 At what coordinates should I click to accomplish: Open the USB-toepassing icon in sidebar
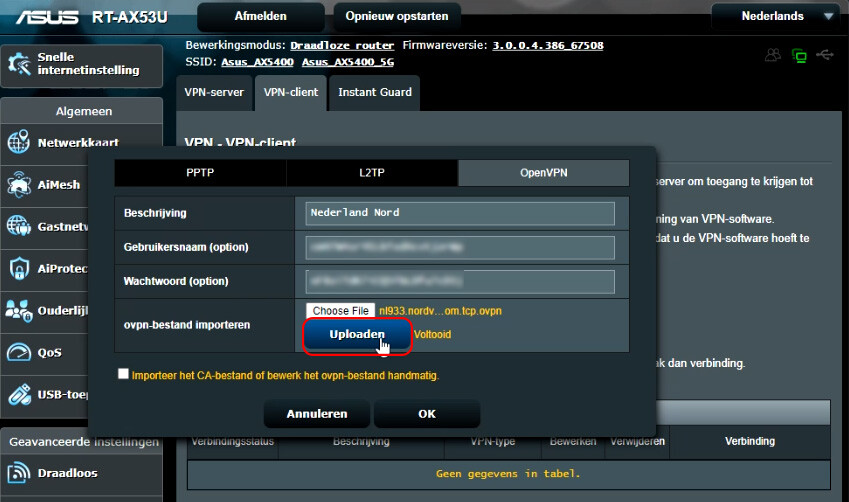[19, 394]
